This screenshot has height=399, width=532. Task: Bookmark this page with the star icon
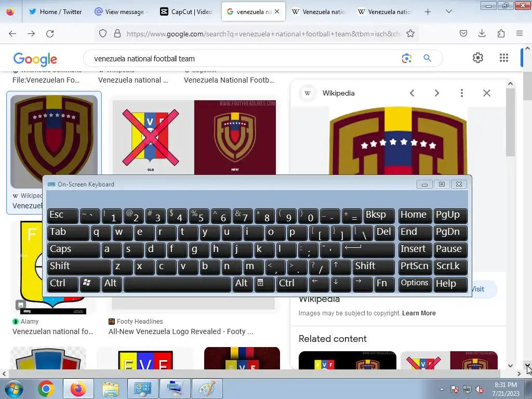click(x=410, y=34)
